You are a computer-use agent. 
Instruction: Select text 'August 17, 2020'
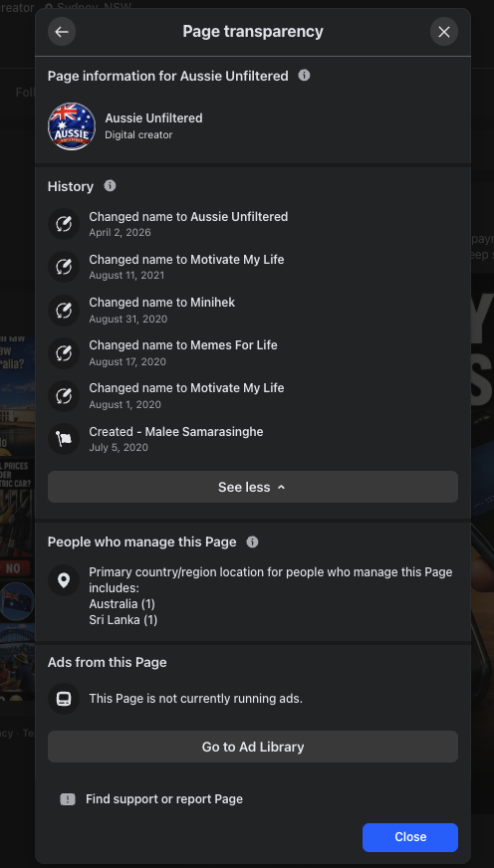(127, 362)
